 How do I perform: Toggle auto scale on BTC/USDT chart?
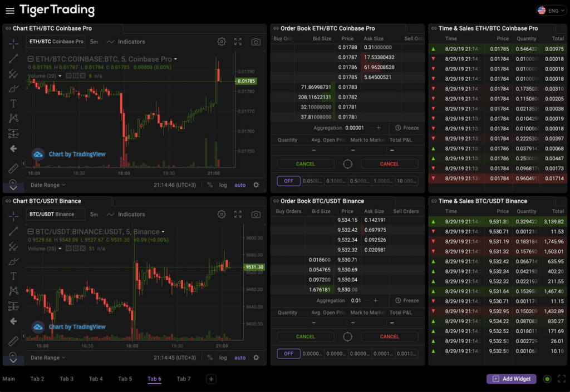240,358
